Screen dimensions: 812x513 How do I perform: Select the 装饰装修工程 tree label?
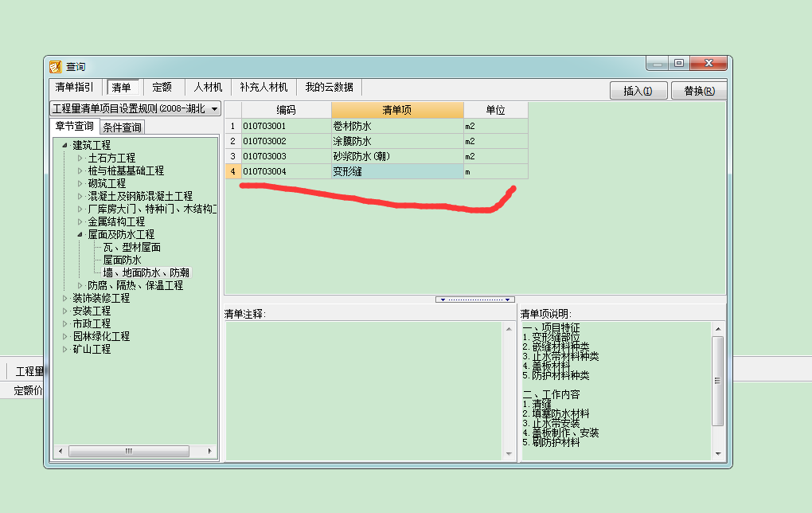(101, 298)
